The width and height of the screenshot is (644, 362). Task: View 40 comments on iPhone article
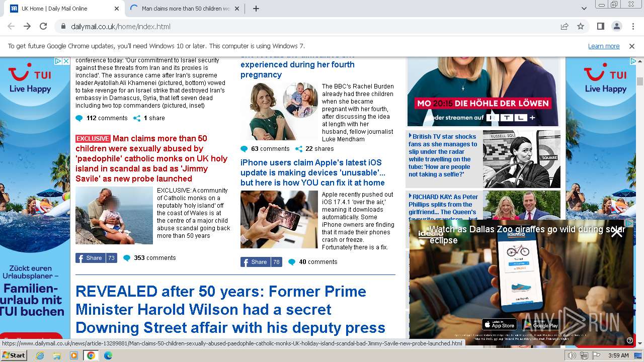[x=312, y=262]
